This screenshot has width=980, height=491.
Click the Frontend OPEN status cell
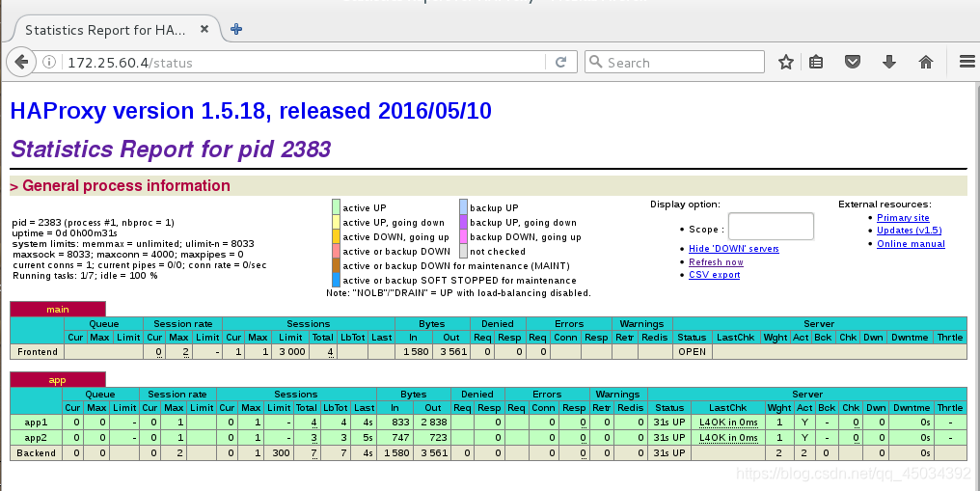[692, 352]
